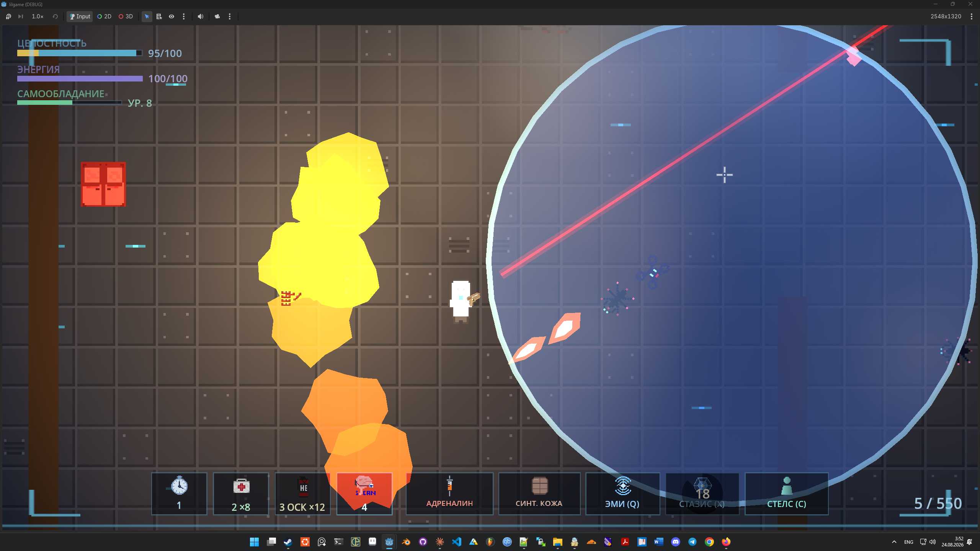The height and width of the screenshot is (551, 980).
Task: Suspend the running game with the pause icon
Action: [8, 16]
